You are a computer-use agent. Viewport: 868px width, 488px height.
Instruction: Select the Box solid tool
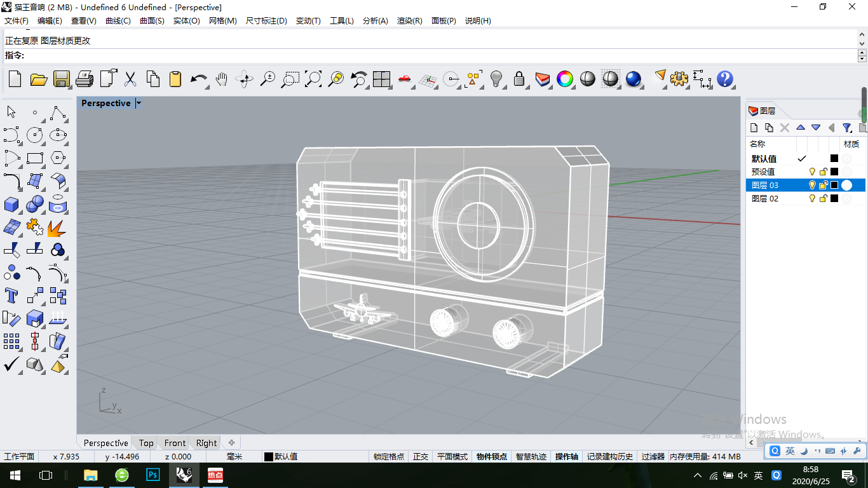[x=11, y=204]
